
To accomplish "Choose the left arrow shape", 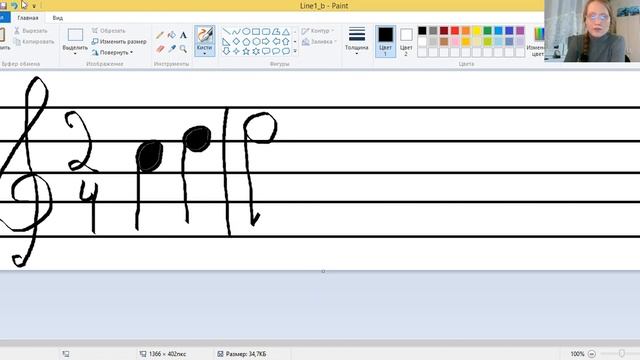I will [x=276, y=42].
